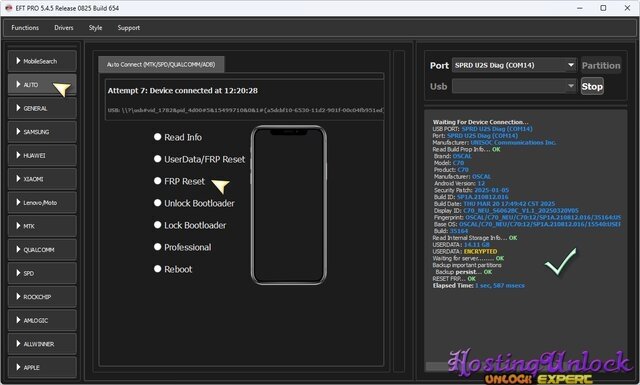Expand the HUAWEI sidebar section
The width and height of the screenshot is (640, 385).
(x=42, y=156)
